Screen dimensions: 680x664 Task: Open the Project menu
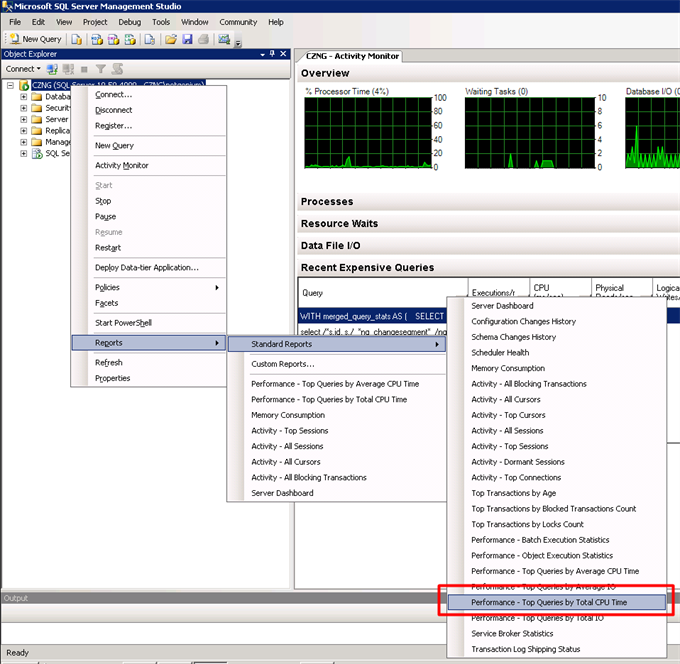[95, 22]
